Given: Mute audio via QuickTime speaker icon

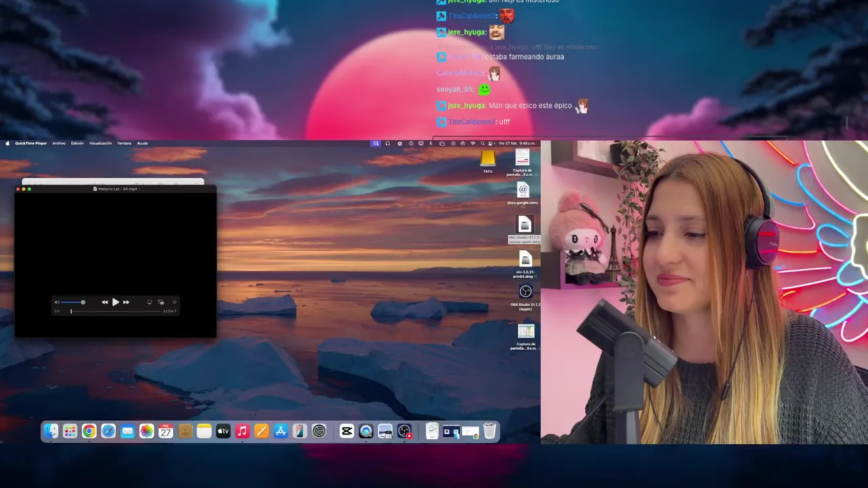Looking at the screenshot, I should tap(57, 302).
